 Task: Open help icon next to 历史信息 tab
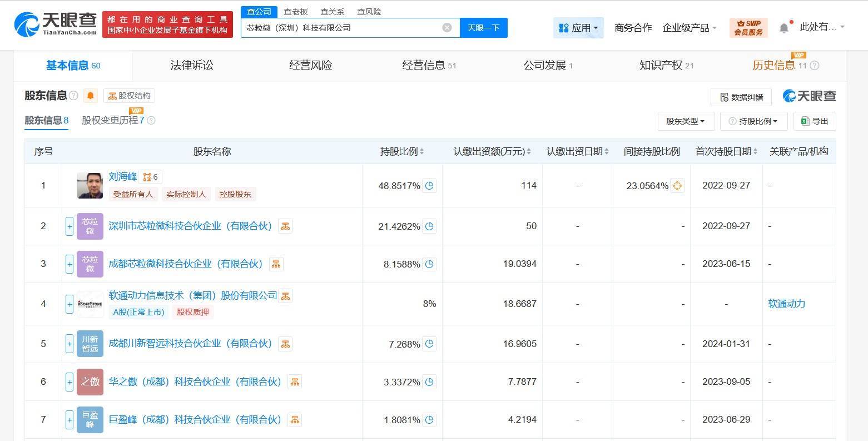815,66
